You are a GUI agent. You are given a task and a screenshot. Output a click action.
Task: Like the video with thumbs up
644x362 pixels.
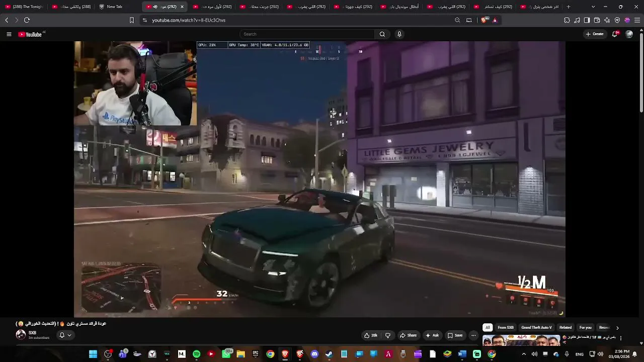(x=371, y=335)
